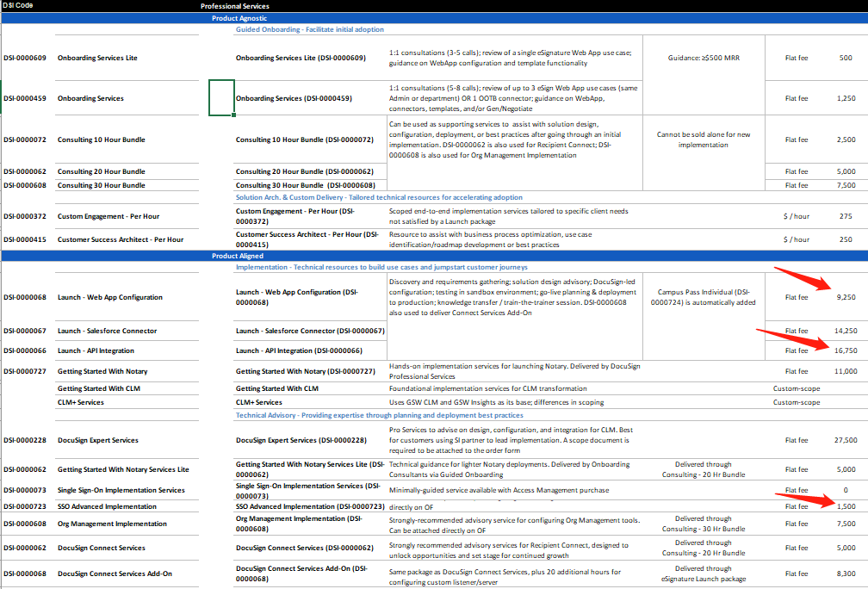Click 'Flat fee' in the Onboarding Services Lite row
The image size is (868, 589).
pyautogui.click(x=796, y=58)
